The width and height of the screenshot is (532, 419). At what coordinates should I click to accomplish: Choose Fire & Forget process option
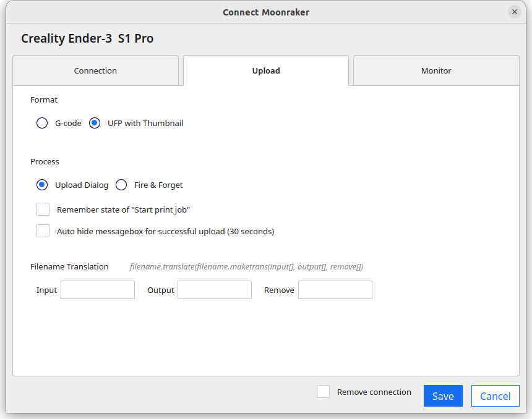click(121, 185)
